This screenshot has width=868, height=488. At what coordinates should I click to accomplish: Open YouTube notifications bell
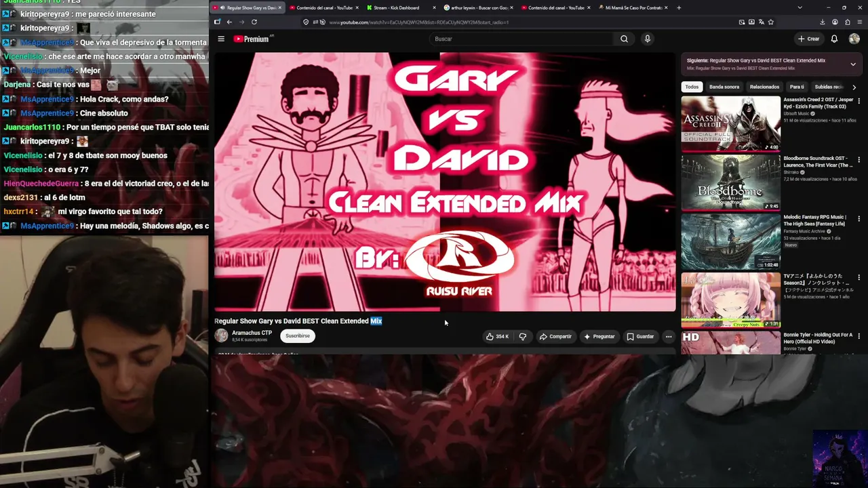click(x=834, y=39)
